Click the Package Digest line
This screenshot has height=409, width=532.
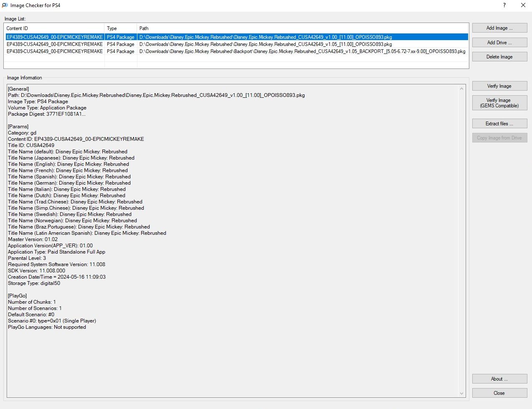pyautogui.click(x=47, y=114)
